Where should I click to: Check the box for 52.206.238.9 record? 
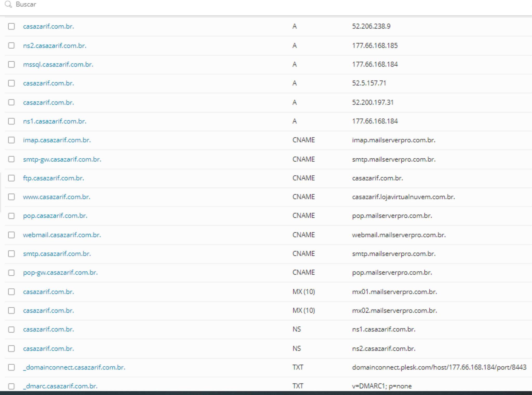click(x=11, y=27)
